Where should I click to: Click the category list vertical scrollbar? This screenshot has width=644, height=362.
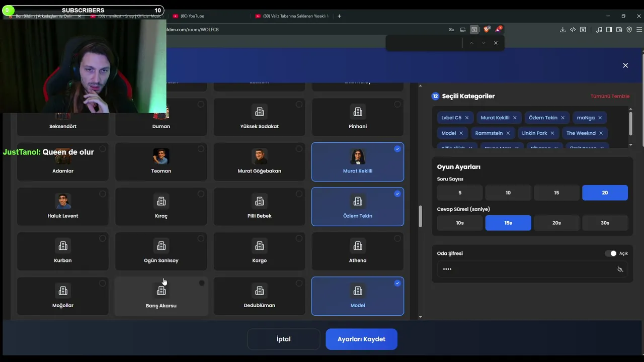[420, 216]
